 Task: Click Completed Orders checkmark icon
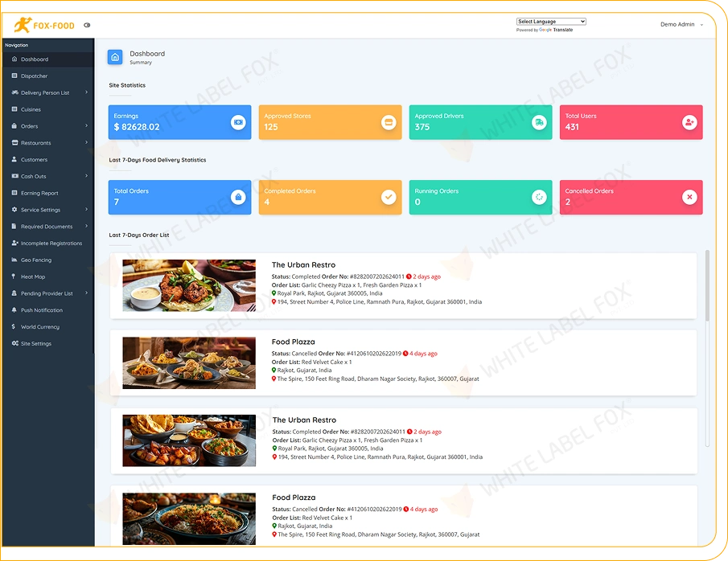click(389, 197)
